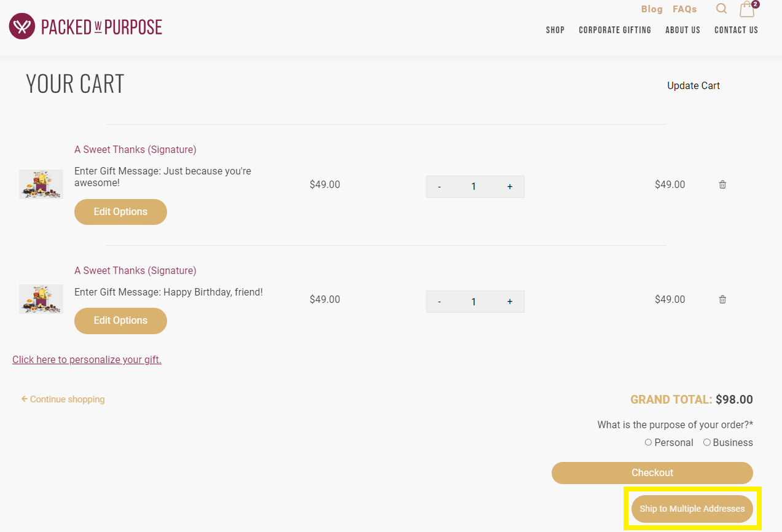
Task: Click the first product thumbnail image
Action: 41,184
